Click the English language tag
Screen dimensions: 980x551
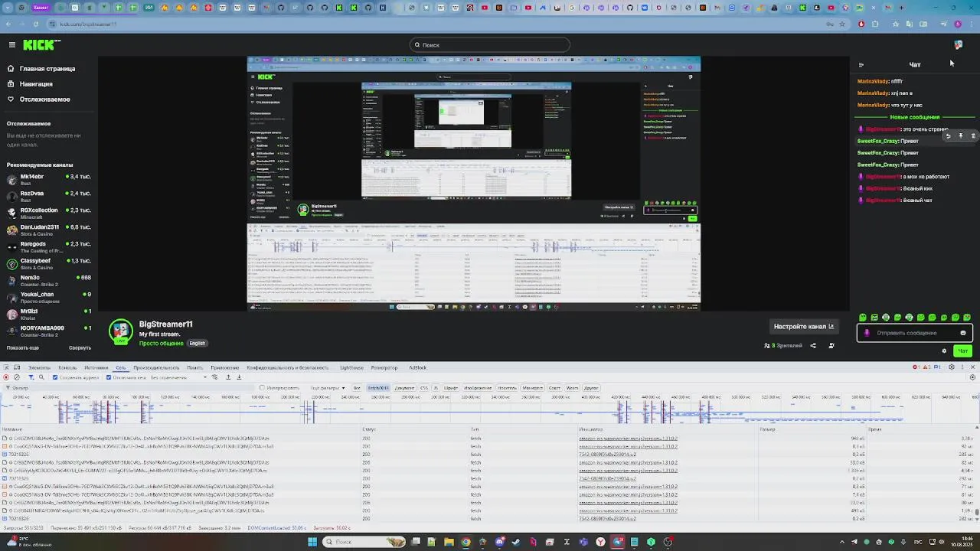198,343
